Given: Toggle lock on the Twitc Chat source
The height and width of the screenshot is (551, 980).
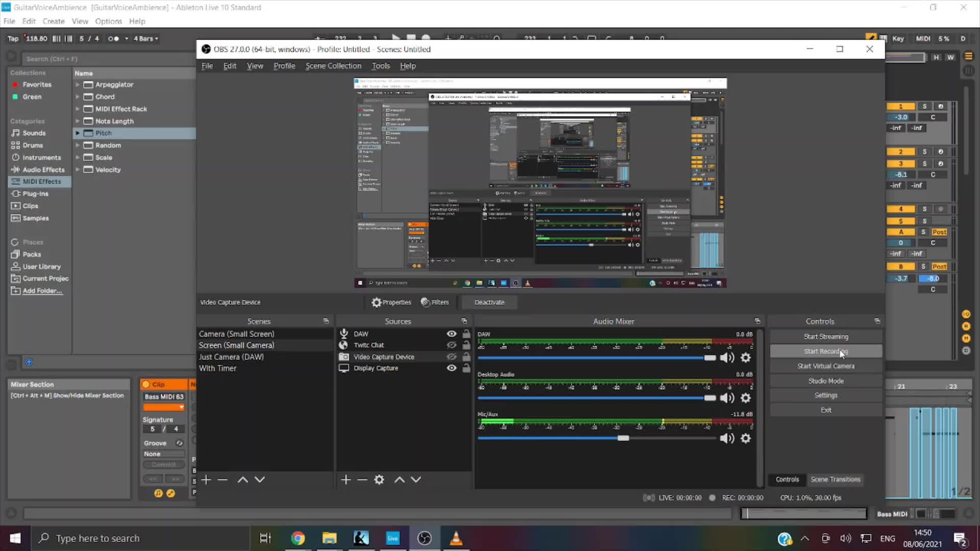Looking at the screenshot, I should tap(467, 345).
